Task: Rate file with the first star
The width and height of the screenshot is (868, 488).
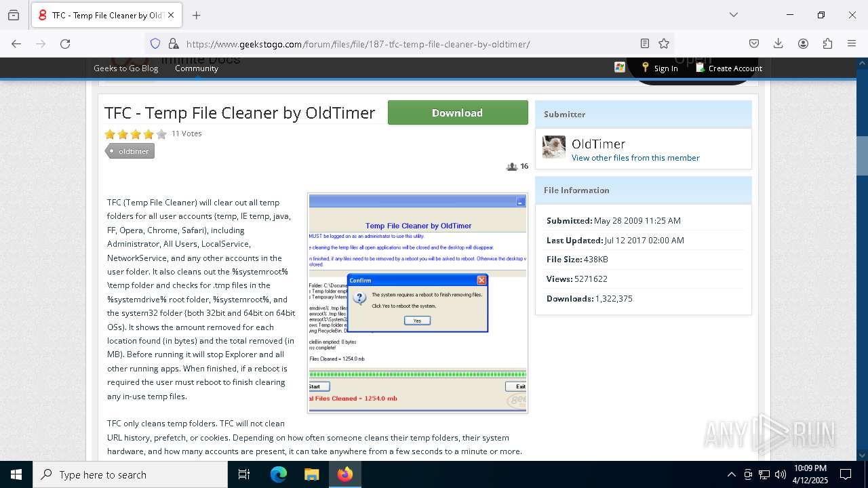Action: [110, 134]
